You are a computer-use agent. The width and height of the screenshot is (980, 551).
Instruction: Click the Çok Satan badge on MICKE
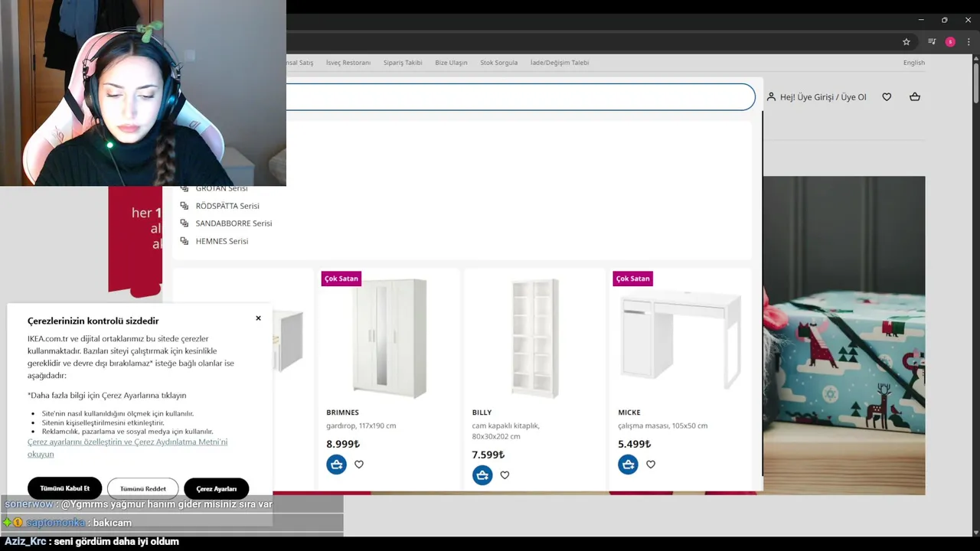pyautogui.click(x=633, y=279)
